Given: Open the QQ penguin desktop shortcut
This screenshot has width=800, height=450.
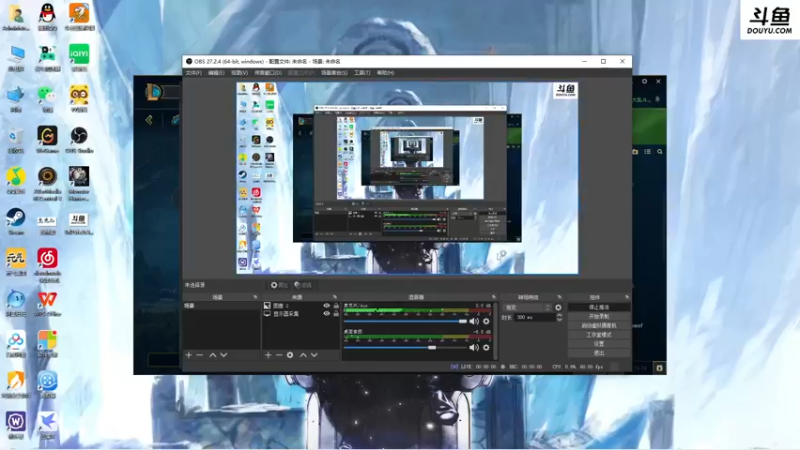Looking at the screenshot, I should click(x=47, y=16).
